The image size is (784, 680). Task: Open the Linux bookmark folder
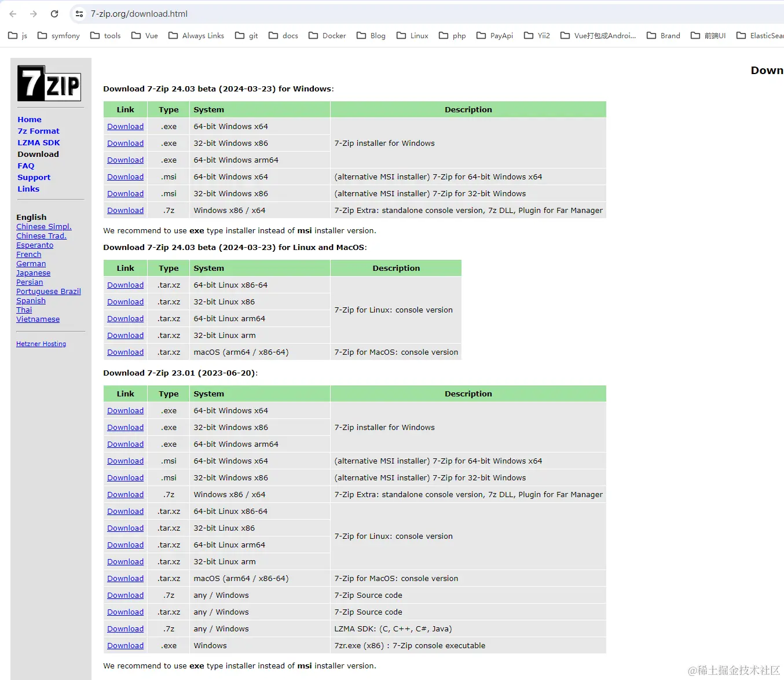(x=412, y=36)
